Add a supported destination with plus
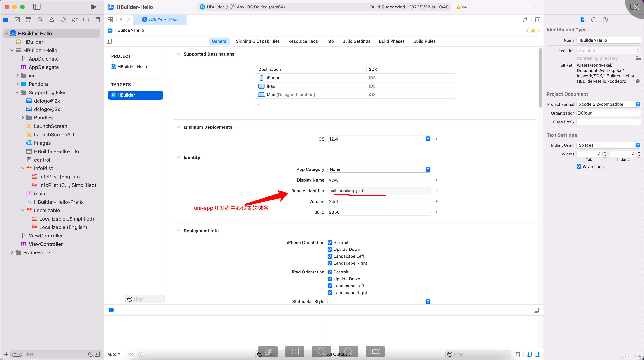This screenshot has height=360, width=644. (x=259, y=104)
